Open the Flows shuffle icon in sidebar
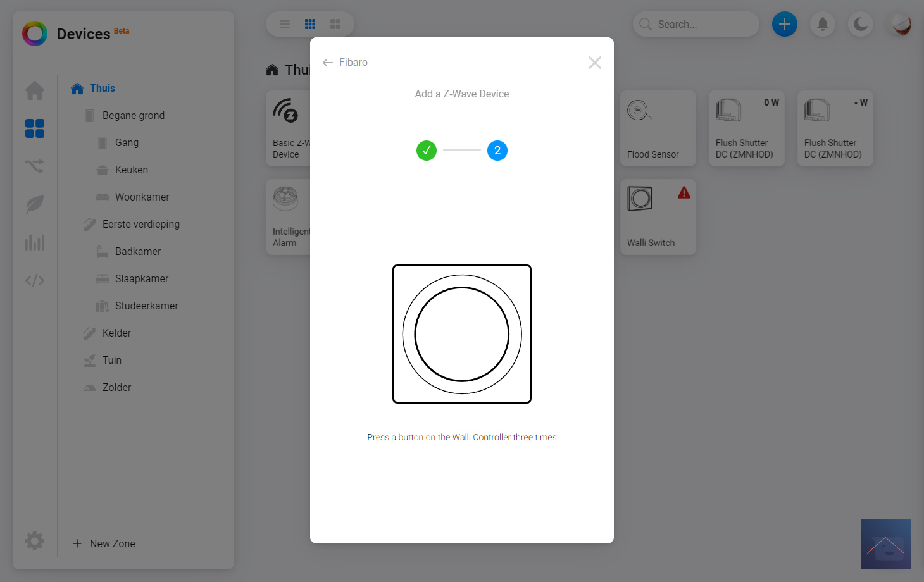The height and width of the screenshot is (582, 924). 35,166
